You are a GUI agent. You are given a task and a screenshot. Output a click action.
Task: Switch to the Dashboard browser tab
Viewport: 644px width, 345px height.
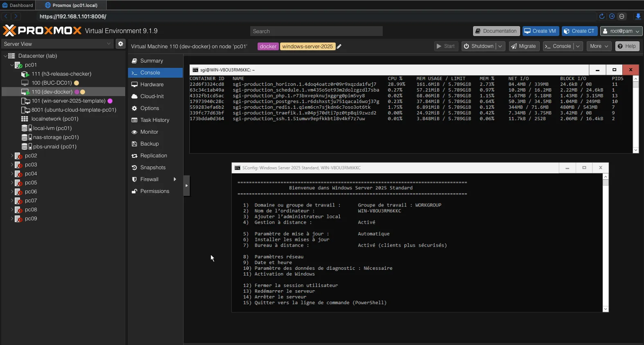18,5
